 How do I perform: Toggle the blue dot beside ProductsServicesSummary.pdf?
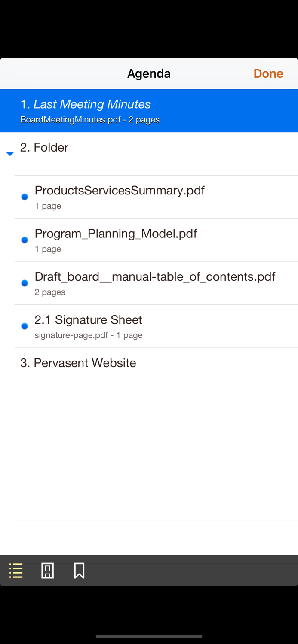(x=25, y=197)
